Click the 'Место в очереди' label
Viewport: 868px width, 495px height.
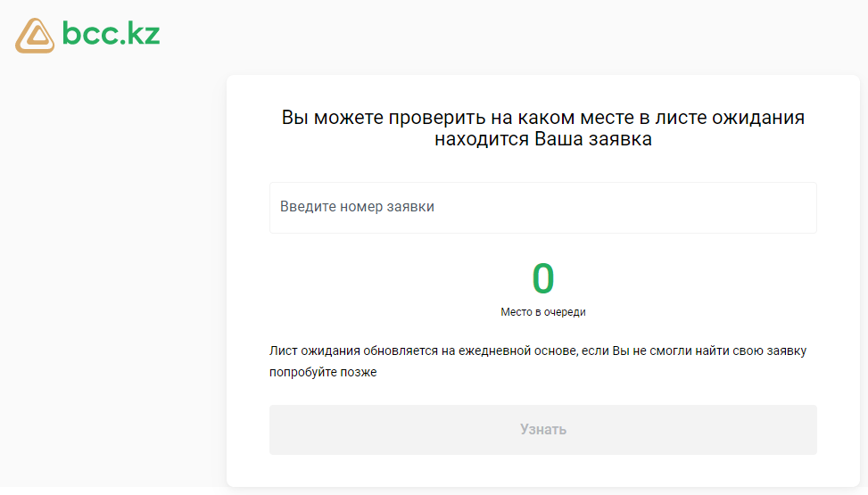point(543,312)
